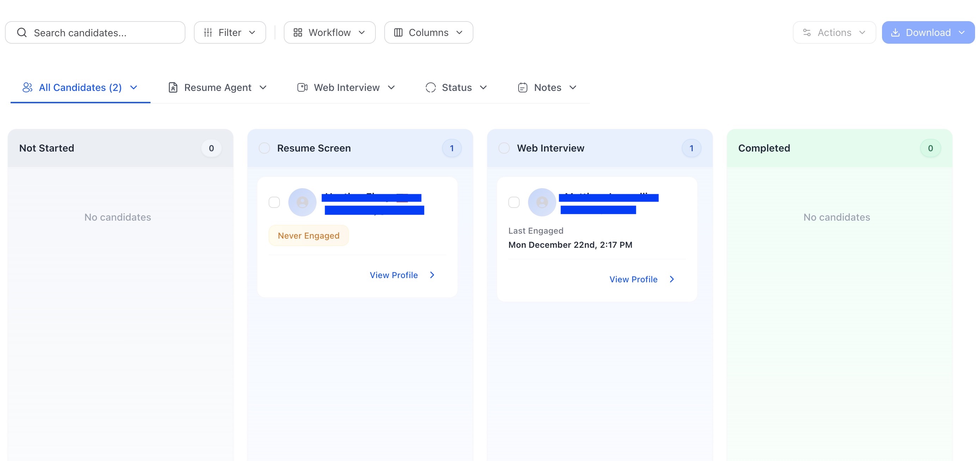Screen dimensions: 980x461
Task: Select the Web Interview column radio button
Action: coord(504,148)
